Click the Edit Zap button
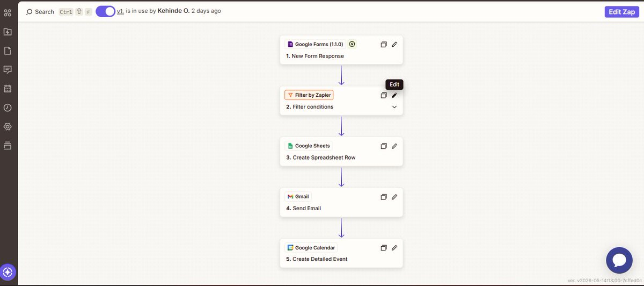The width and height of the screenshot is (644, 286). (x=621, y=12)
